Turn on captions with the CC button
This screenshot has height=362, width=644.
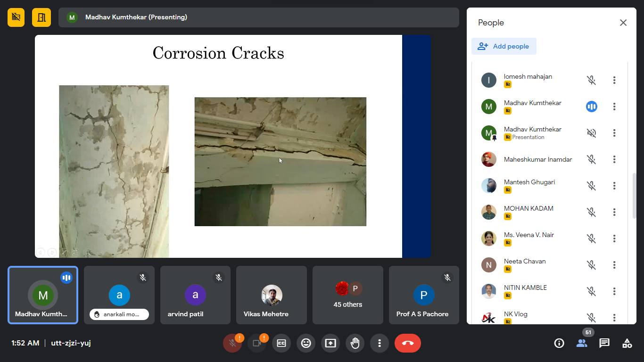coord(281,343)
